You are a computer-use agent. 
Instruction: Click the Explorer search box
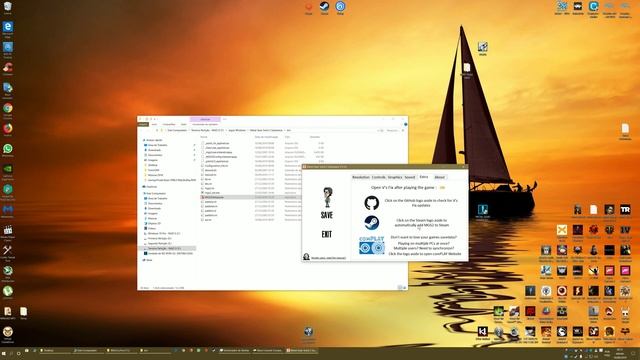[394, 130]
